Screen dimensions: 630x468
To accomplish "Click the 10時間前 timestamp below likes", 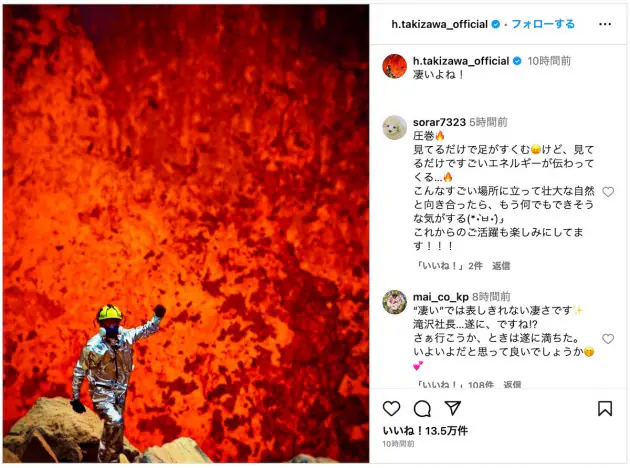I will [398, 444].
